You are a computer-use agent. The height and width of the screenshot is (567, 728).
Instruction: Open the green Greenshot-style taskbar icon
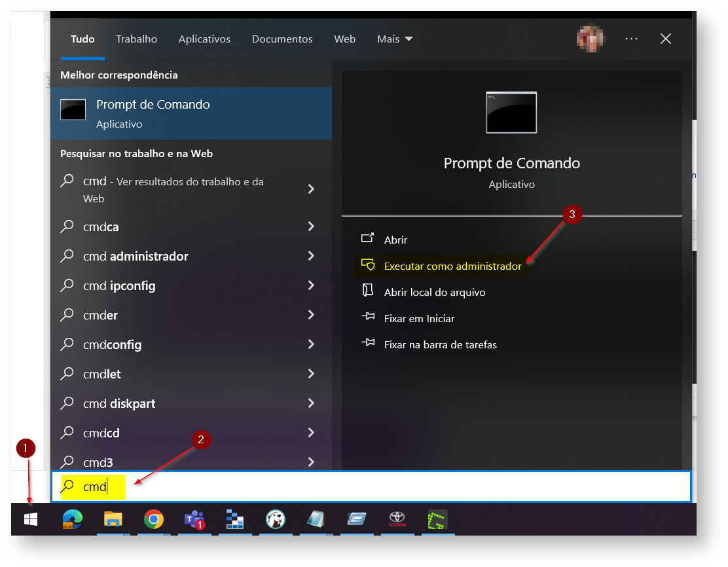click(437, 520)
